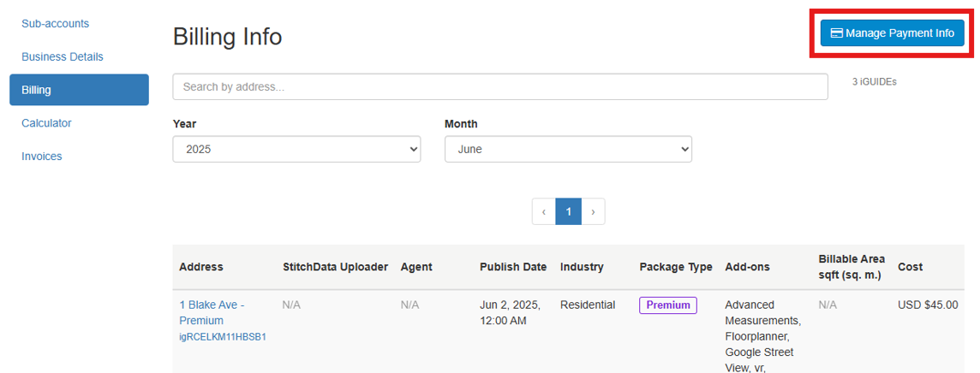Click the igRCELKM11HBSB1 iGUIDE ID link
Image resolution: width=980 pixels, height=373 pixels.
pos(223,337)
